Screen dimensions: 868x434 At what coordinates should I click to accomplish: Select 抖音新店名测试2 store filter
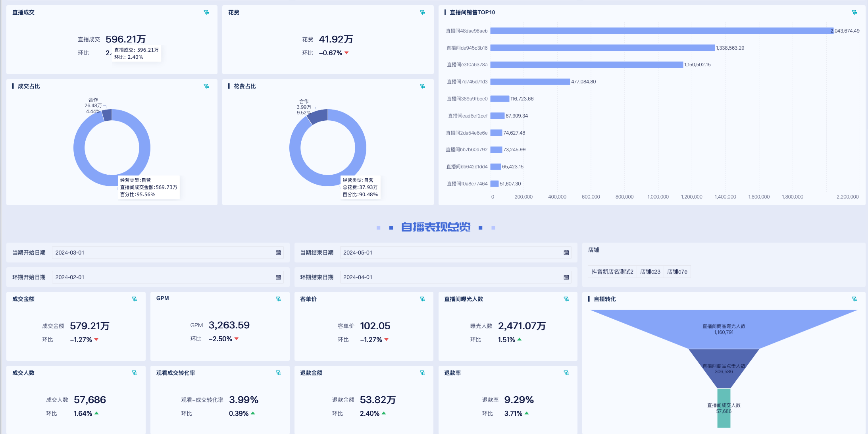(612, 272)
